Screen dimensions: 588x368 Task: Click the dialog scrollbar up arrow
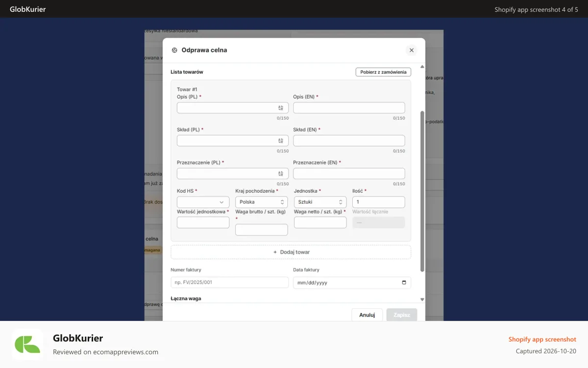pos(422,67)
